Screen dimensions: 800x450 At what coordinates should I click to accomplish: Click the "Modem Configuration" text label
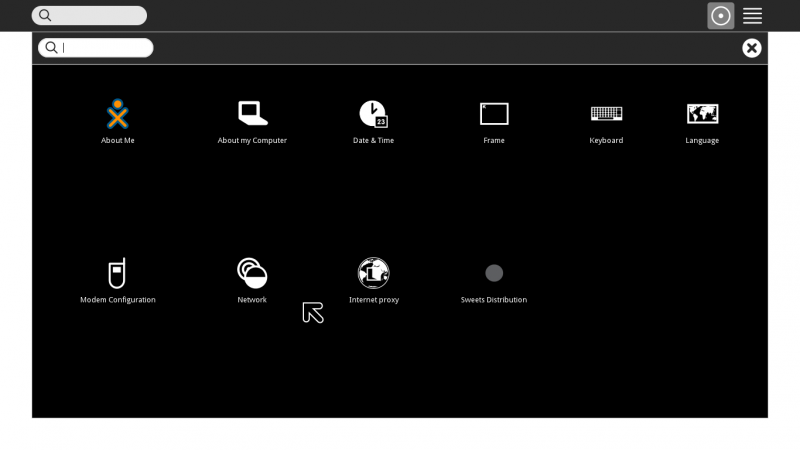(118, 300)
